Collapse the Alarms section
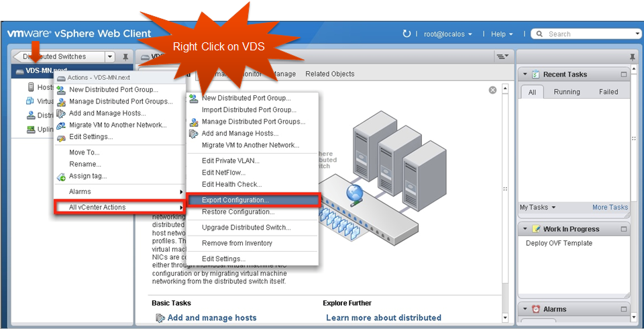 pos(525,310)
